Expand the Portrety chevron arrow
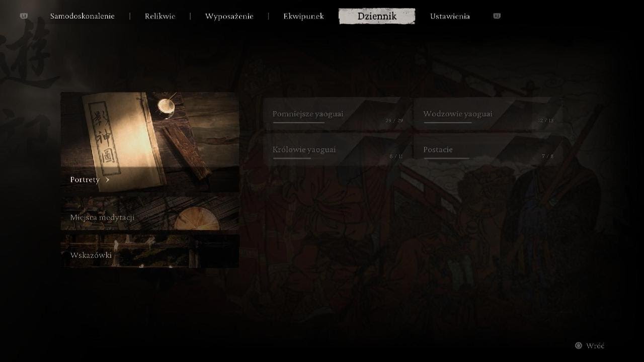This screenshot has width=644, height=362. click(x=108, y=179)
